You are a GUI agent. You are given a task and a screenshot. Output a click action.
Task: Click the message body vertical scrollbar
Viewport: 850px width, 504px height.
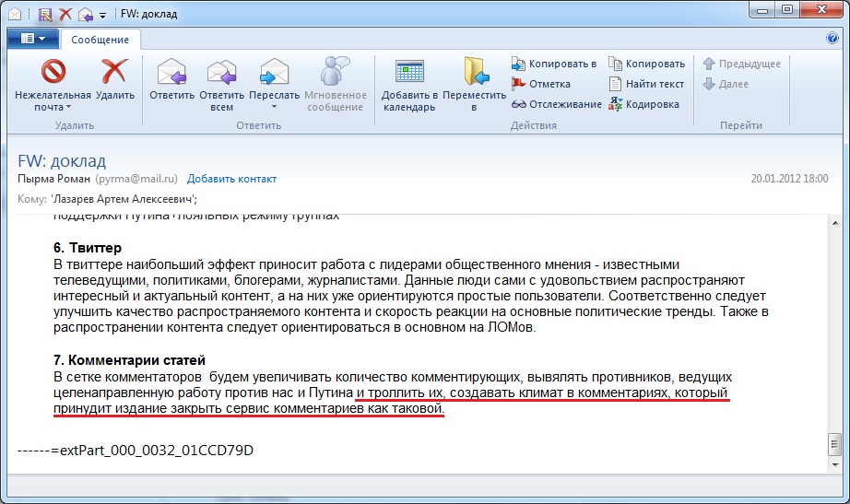[834, 332]
